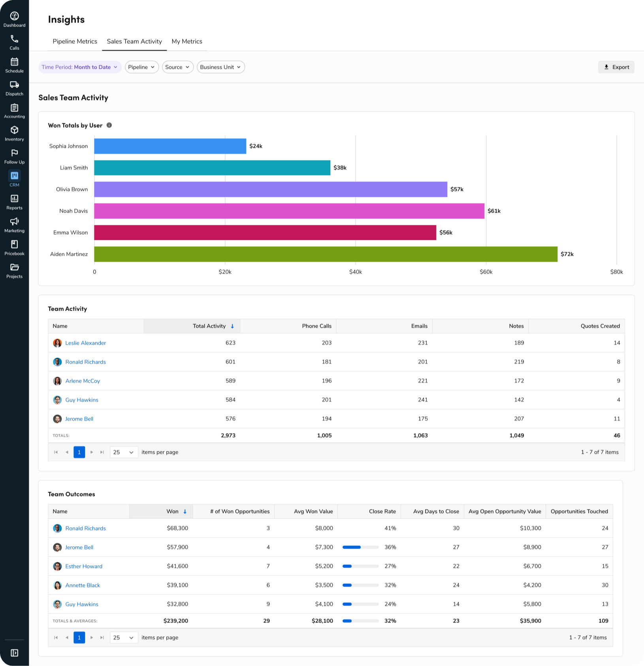The height and width of the screenshot is (666, 644).
Task: Open the items per page selector
Action: tap(124, 452)
